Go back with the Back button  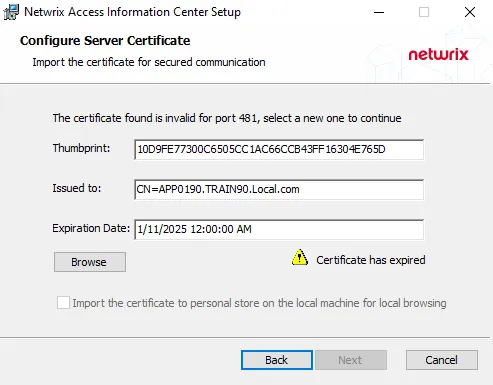[x=277, y=360]
